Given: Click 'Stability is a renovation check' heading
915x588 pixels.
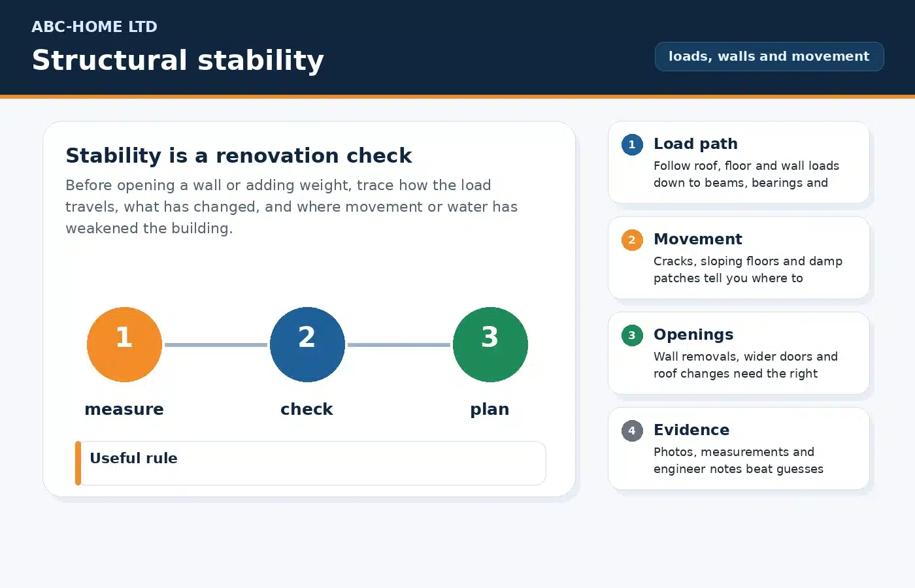Looking at the screenshot, I should 239,155.
